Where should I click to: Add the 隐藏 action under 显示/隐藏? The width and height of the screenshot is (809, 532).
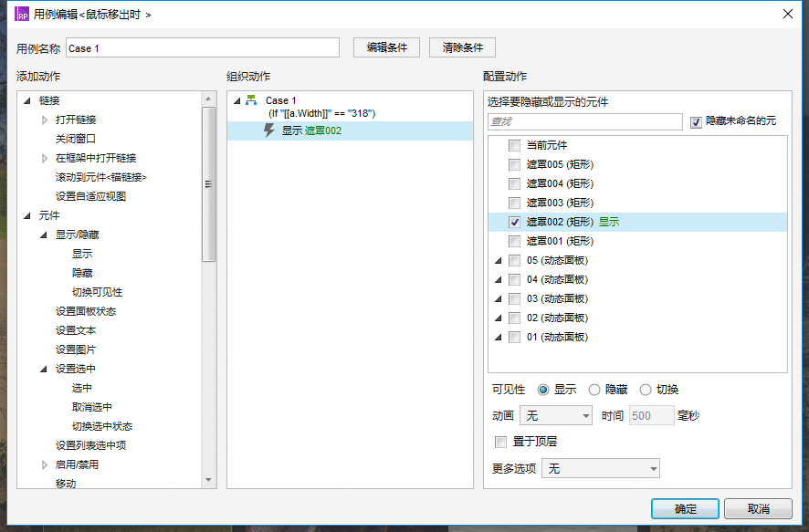(x=82, y=273)
